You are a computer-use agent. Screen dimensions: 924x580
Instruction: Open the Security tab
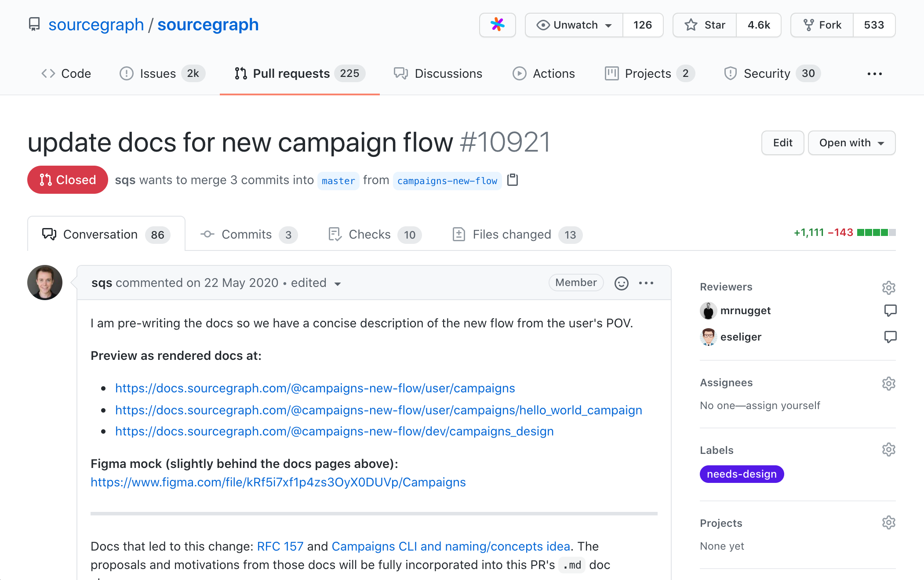point(767,73)
